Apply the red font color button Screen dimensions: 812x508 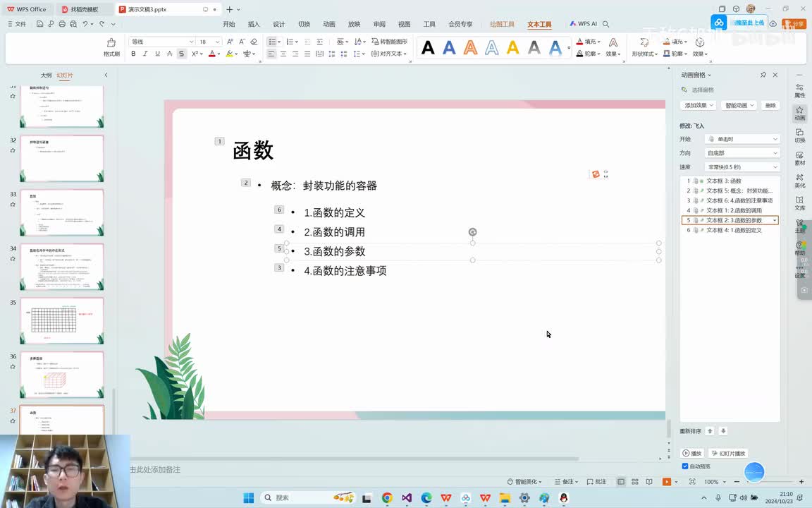pos(211,54)
